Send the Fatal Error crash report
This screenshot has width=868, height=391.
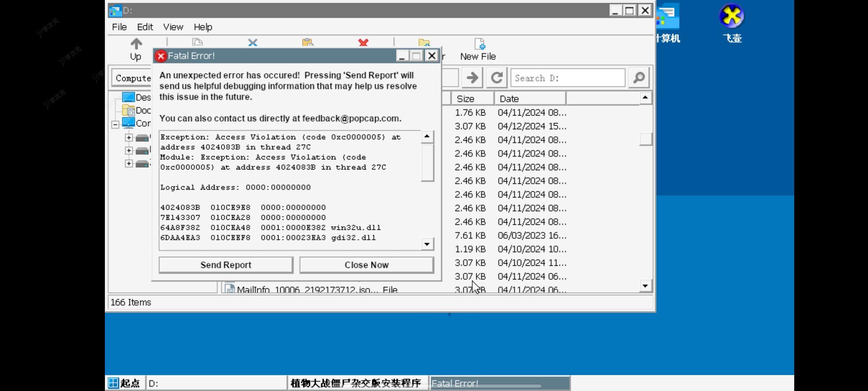tap(225, 265)
